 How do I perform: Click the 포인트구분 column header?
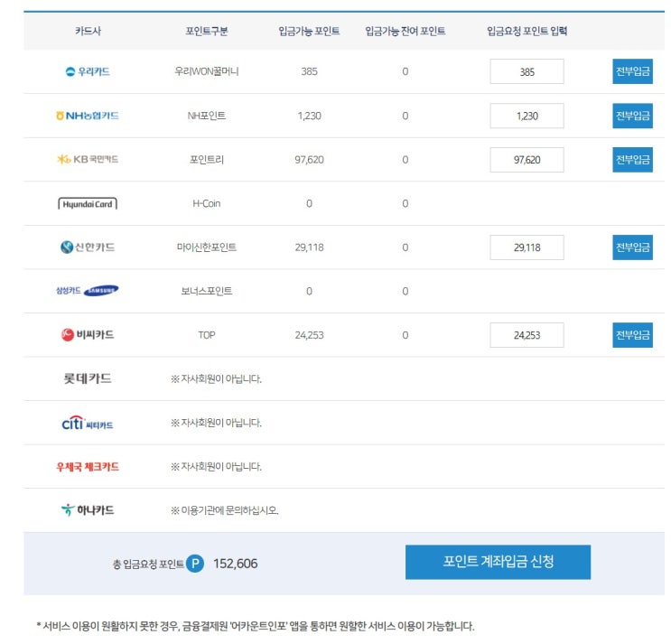pos(207,31)
